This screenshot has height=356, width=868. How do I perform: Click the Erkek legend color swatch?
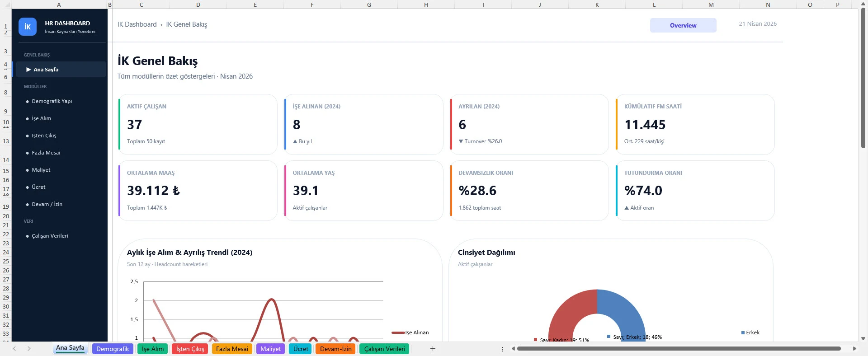coord(743,333)
